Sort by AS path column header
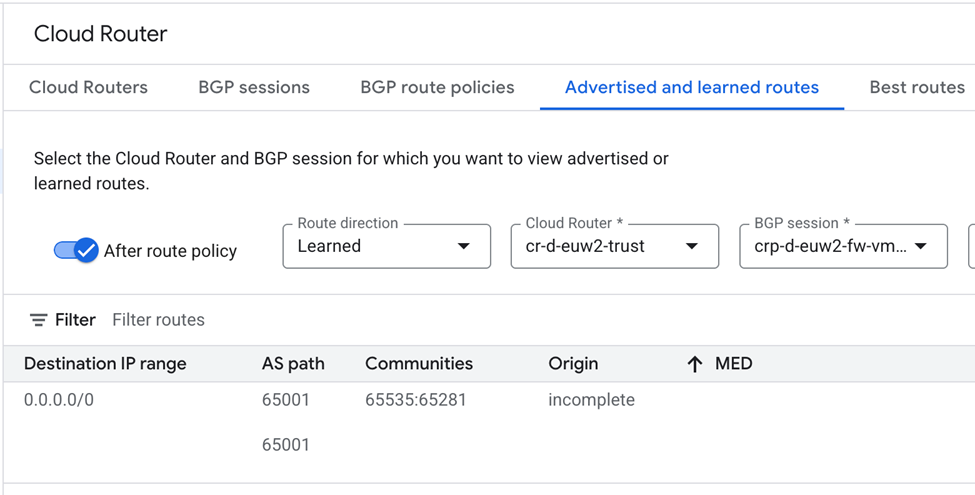Viewport: 975px width, 495px height. [x=293, y=364]
